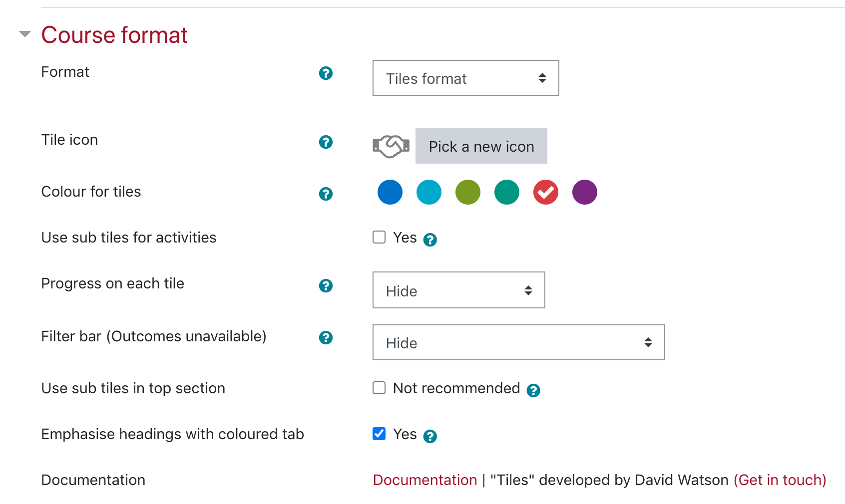Open the Progress on each tile dropdown
Screen dimensions: 845x504
[458, 290]
